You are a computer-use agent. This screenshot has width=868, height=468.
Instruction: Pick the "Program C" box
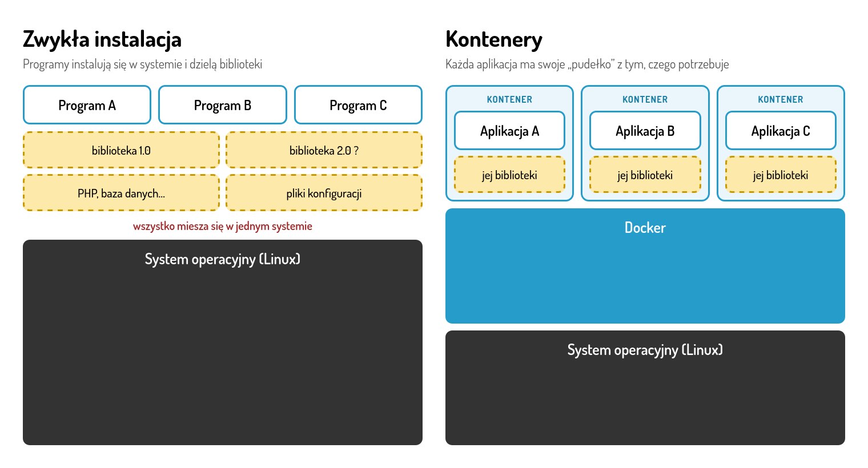358,105
